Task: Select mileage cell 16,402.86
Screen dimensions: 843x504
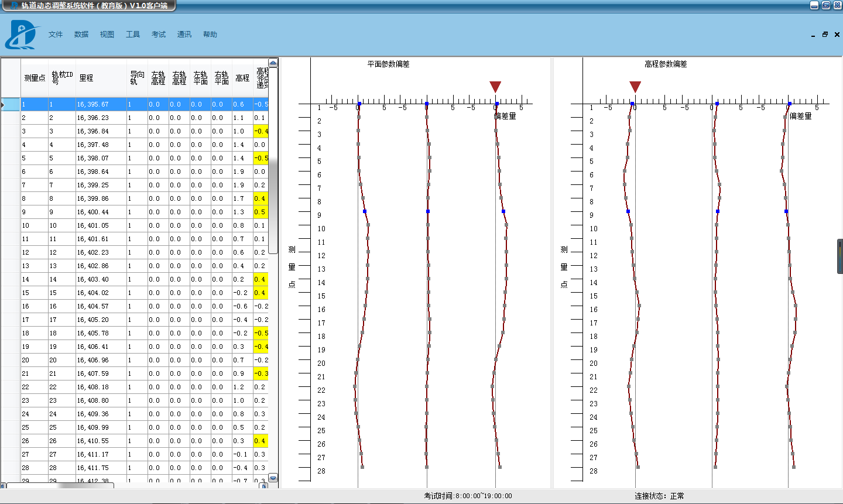Action: point(101,266)
